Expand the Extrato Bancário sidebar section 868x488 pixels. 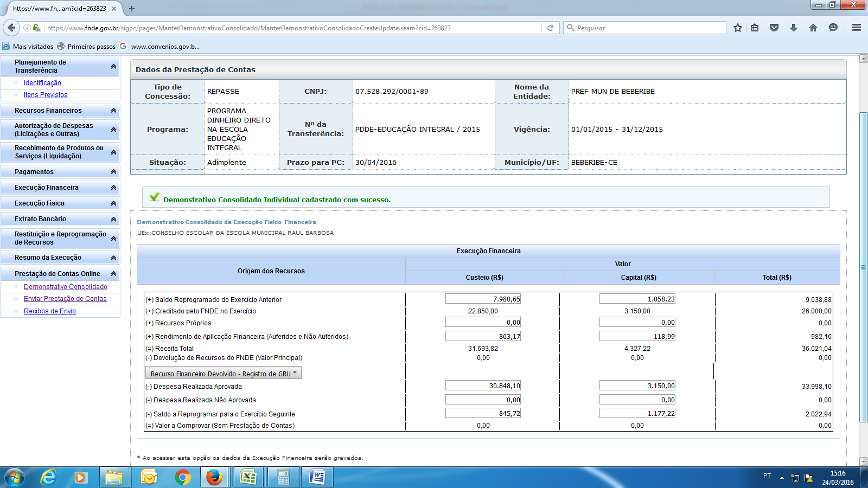click(x=113, y=219)
